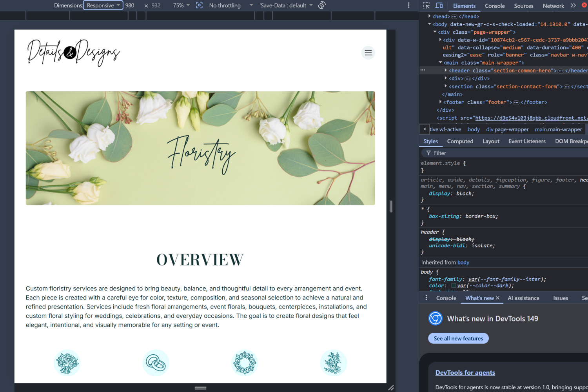Collapse the body element node

pyautogui.click(x=430, y=24)
